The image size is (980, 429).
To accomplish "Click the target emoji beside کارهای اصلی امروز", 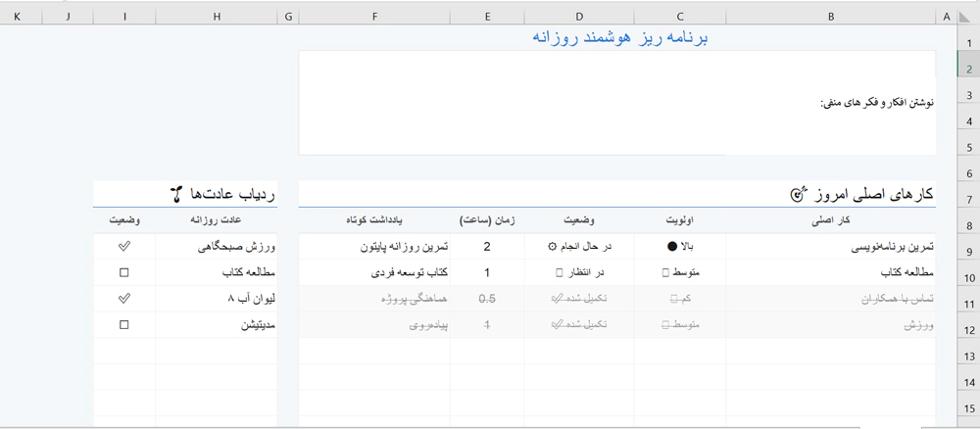I will coord(799,194).
